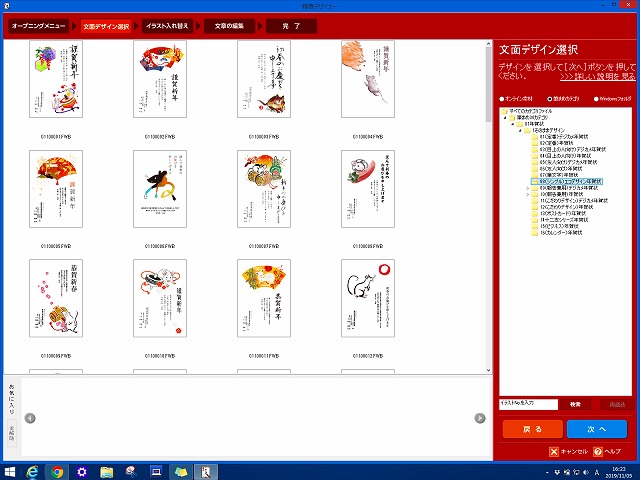Pick the fan design 01108005FWB
640x480 pixels.
click(x=56, y=189)
